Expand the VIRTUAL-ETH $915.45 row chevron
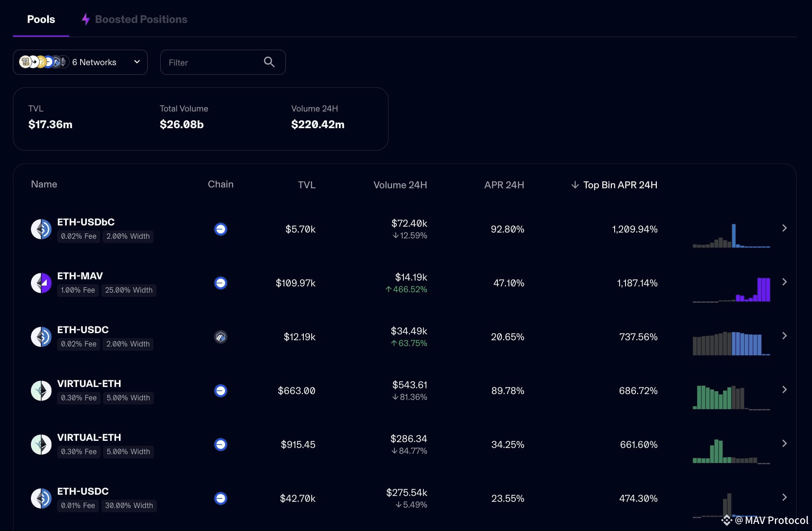The height and width of the screenshot is (531, 812). pos(784,443)
